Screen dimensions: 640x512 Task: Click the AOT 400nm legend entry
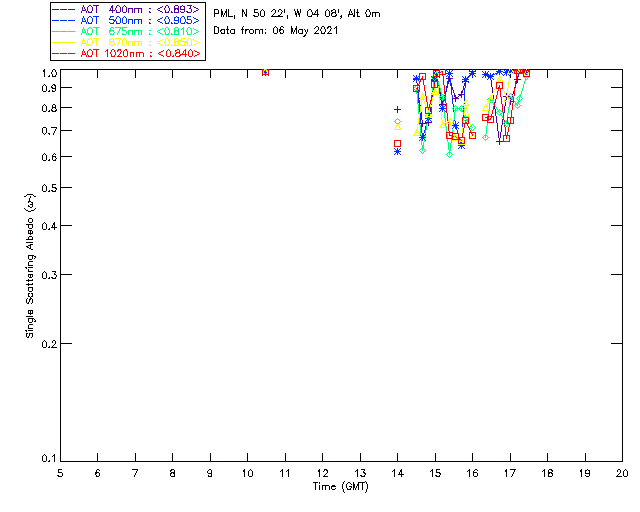126,9
